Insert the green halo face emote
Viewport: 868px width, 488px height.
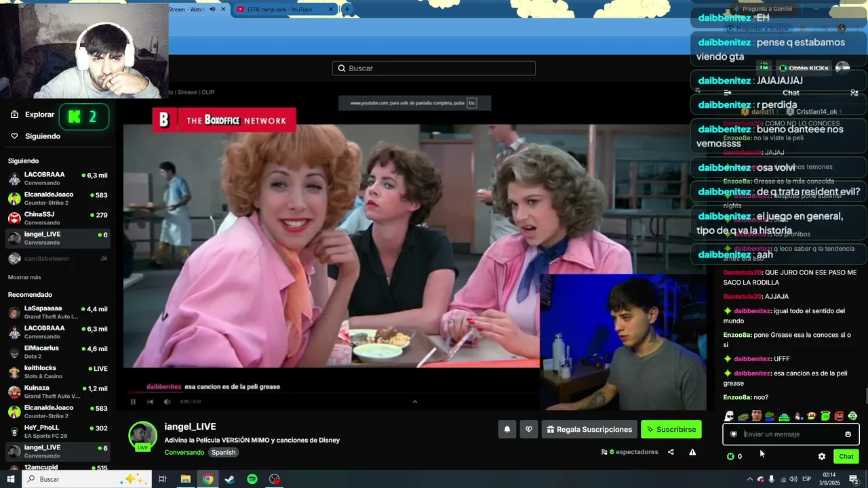point(825,416)
